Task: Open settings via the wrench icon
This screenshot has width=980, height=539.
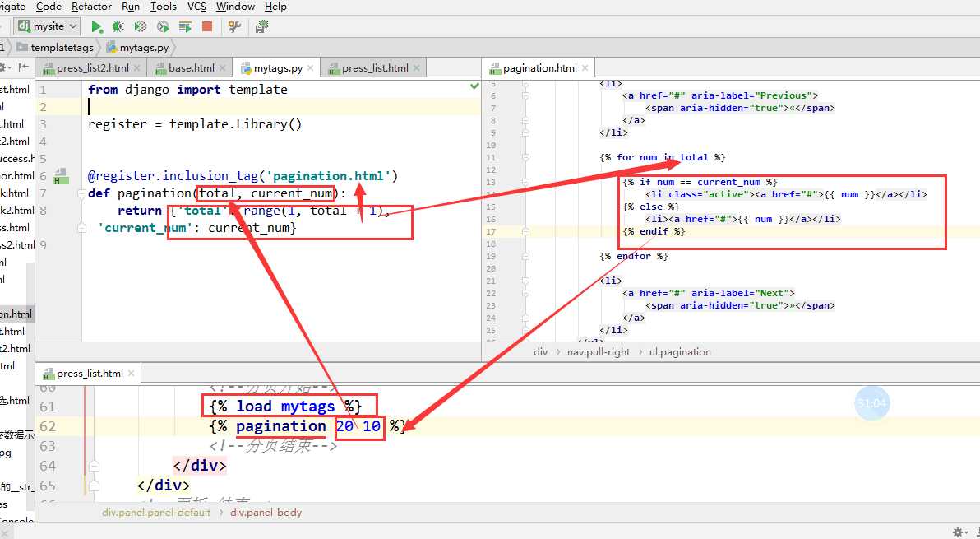Action: [x=234, y=26]
